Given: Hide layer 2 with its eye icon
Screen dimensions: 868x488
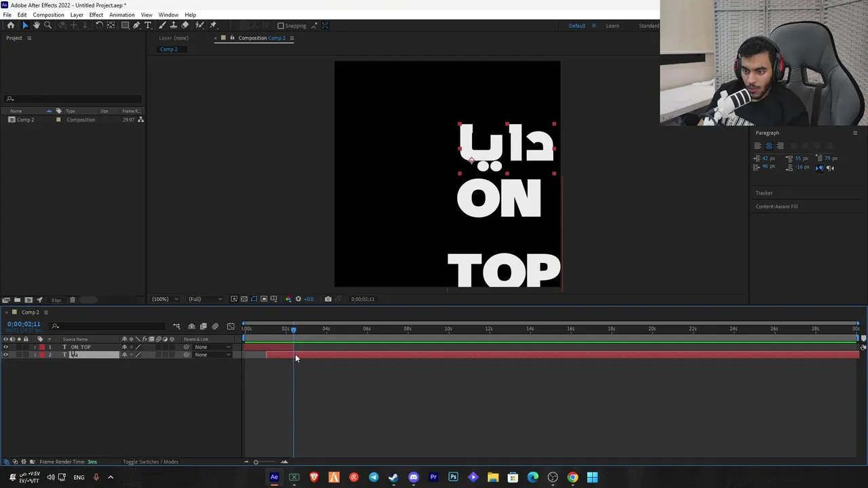Looking at the screenshot, I should (x=5, y=354).
